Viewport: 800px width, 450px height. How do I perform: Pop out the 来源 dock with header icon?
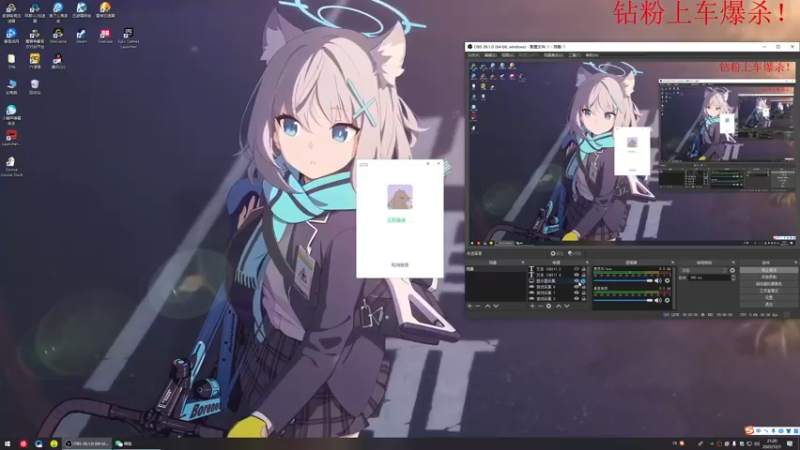587,262
